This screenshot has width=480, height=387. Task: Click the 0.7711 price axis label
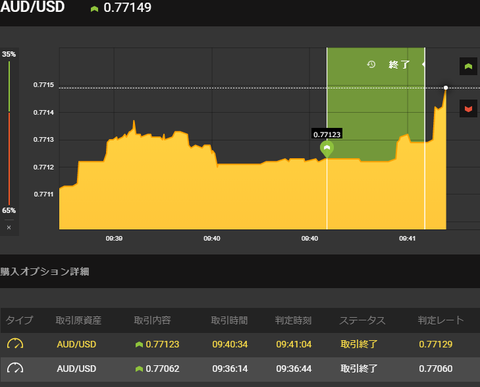[43, 194]
